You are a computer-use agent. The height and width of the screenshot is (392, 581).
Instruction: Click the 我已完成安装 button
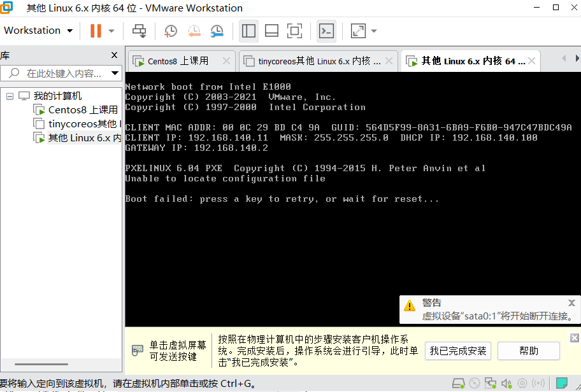tap(457, 351)
